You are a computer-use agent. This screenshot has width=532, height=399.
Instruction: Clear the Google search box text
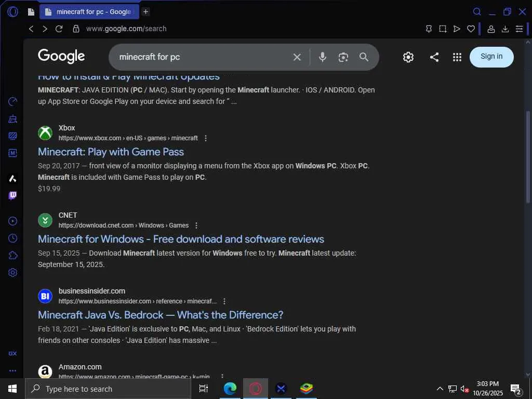tap(297, 57)
